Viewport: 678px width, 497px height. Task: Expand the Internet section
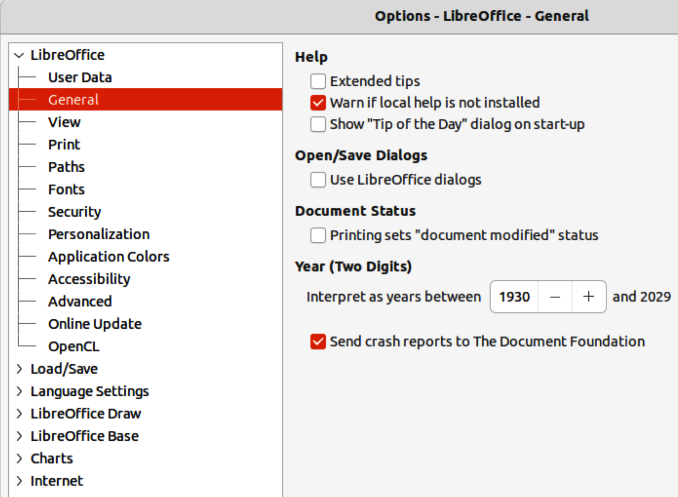pos(19,481)
